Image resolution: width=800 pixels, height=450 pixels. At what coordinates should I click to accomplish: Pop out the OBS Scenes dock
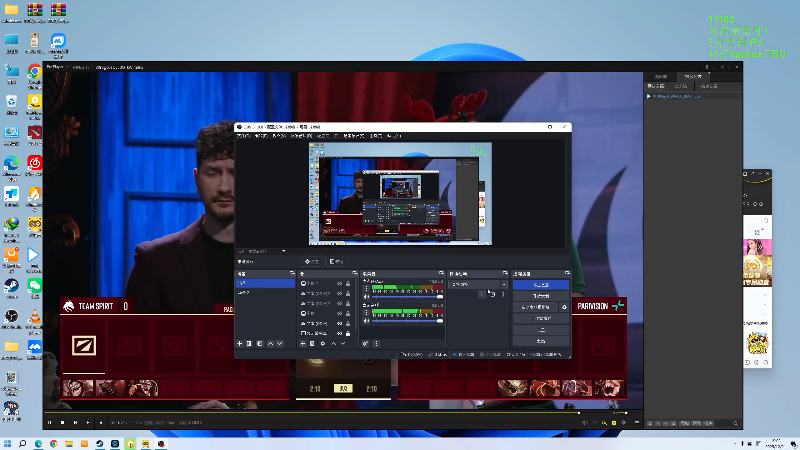(x=292, y=273)
